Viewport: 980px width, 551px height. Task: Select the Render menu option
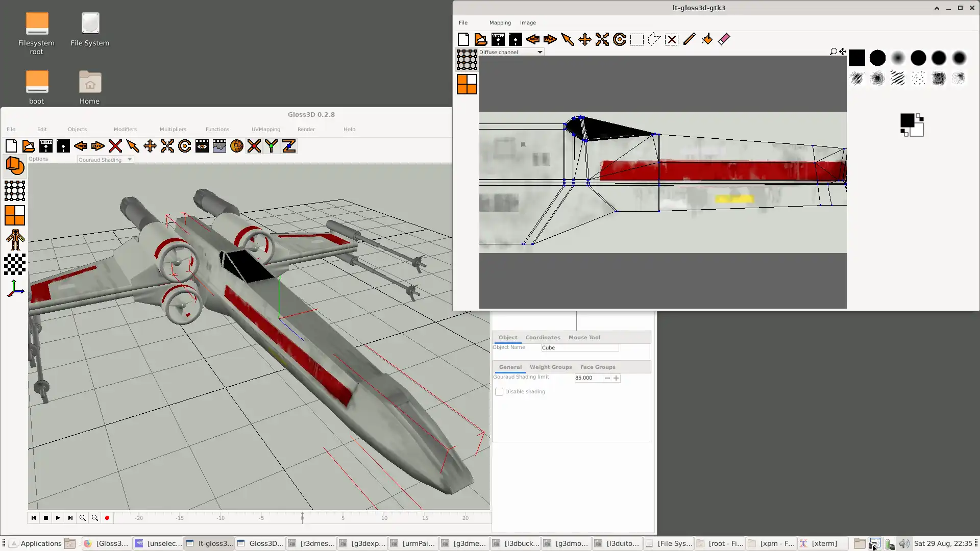[306, 129]
